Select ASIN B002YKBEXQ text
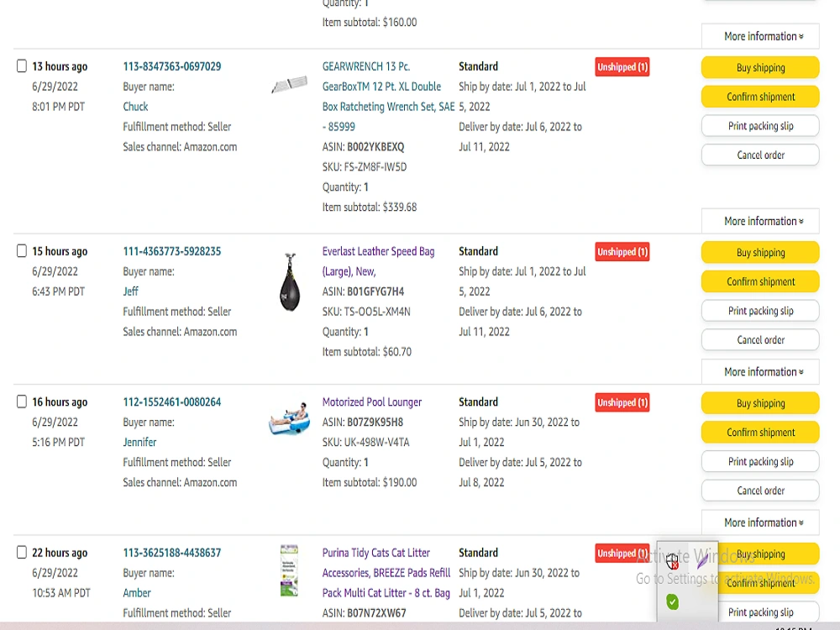Viewport: 840px width, 630px height. (x=375, y=147)
